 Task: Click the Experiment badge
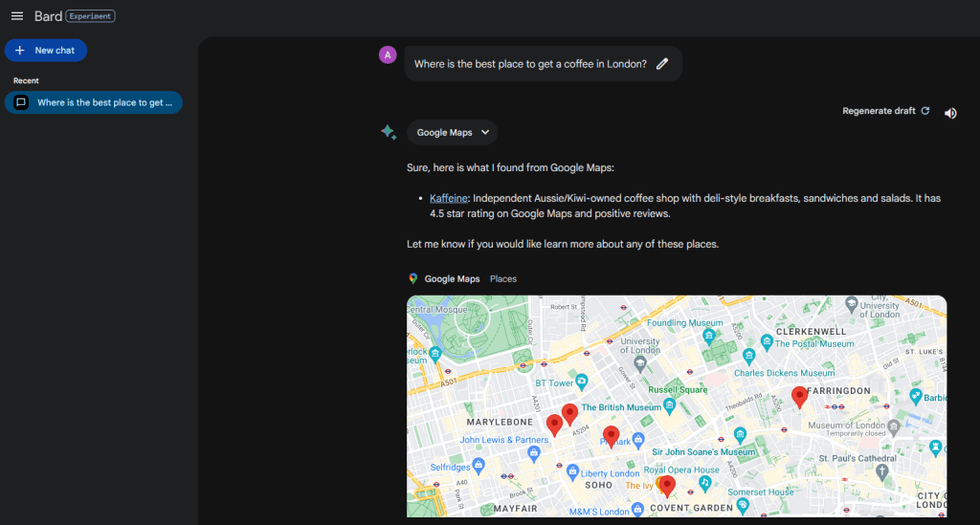tap(90, 16)
